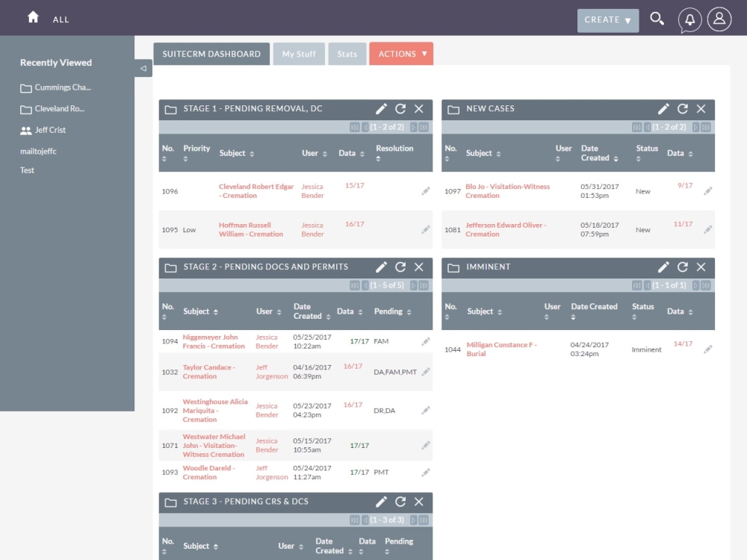This screenshot has height=560, width=747.
Task: Open Hoffman Russell William - Cremation case
Action: click(x=250, y=229)
